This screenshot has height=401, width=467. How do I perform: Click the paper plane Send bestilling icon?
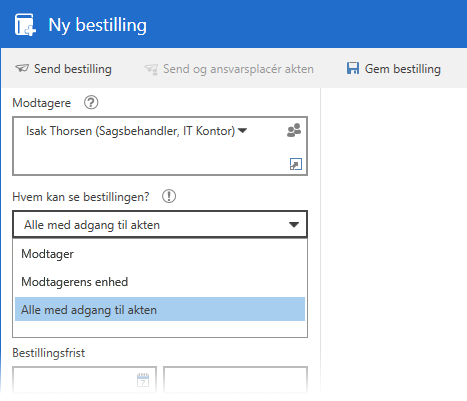pos(22,69)
